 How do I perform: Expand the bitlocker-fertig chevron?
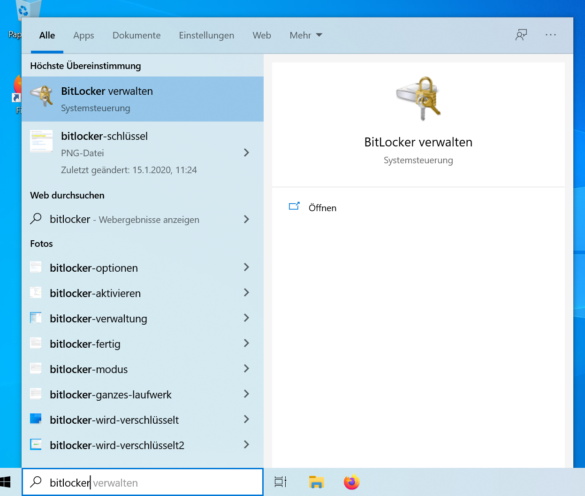tap(246, 343)
